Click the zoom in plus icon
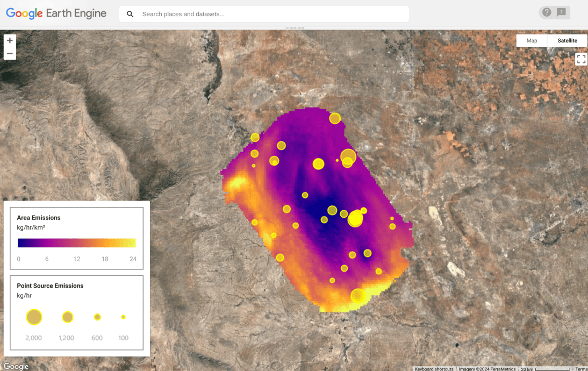The height and width of the screenshot is (371, 588). click(x=10, y=40)
